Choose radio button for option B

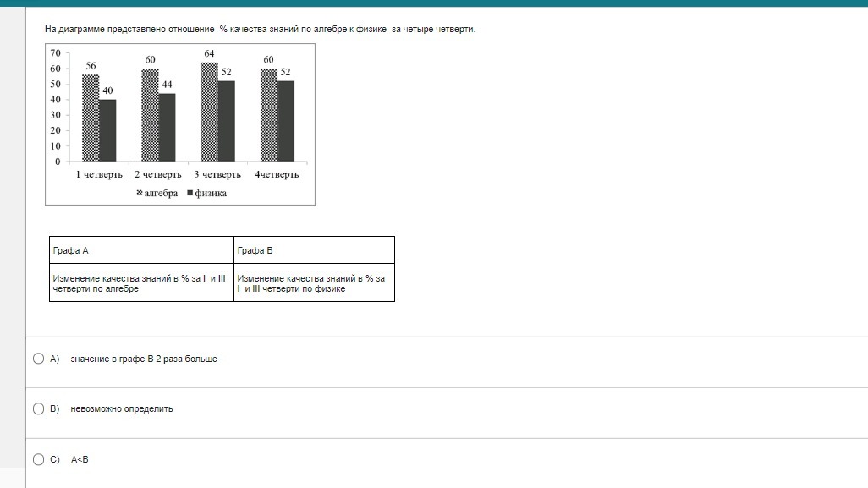pyautogui.click(x=38, y=408)
